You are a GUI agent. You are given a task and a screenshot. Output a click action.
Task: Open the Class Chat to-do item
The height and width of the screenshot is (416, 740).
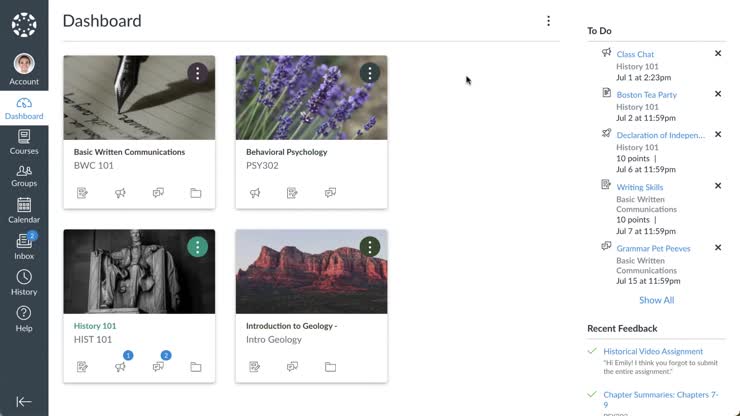[635, 54]
